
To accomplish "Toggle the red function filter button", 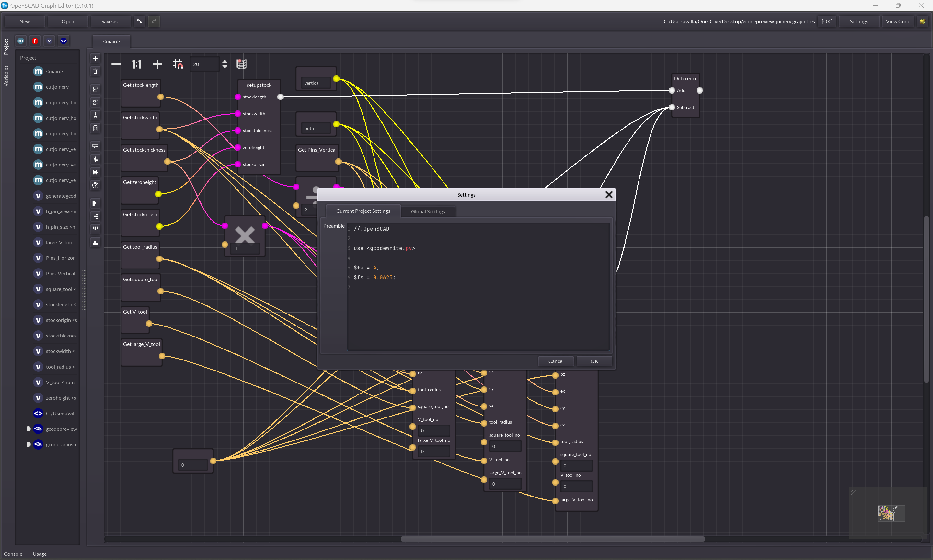I will (35, 41).
